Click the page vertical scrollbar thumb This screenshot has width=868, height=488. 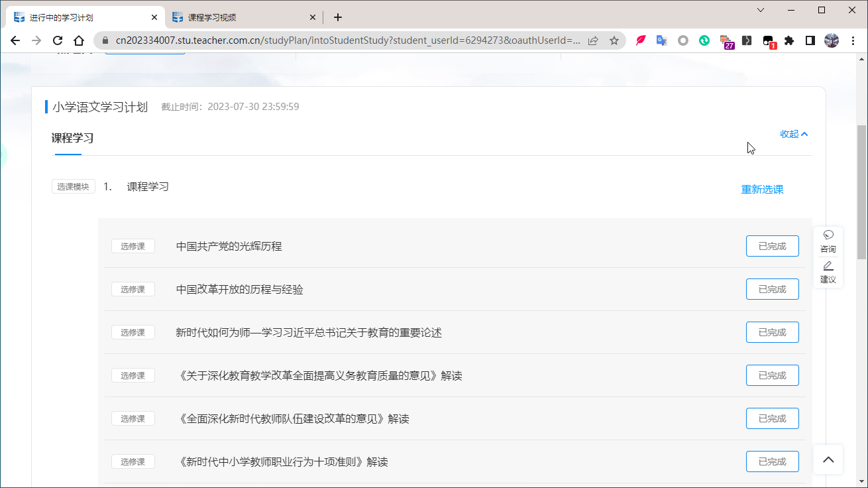coord(861,192)
